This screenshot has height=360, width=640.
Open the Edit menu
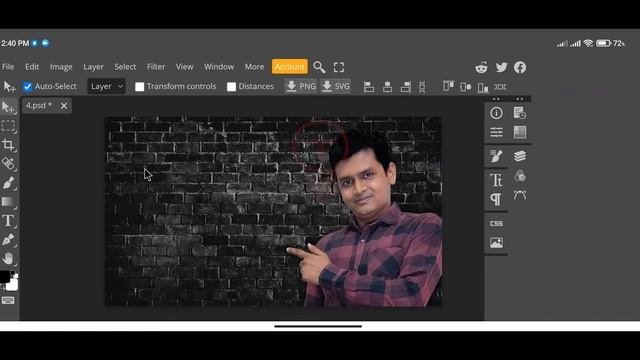pyautogui.click(x=32, y=67)
